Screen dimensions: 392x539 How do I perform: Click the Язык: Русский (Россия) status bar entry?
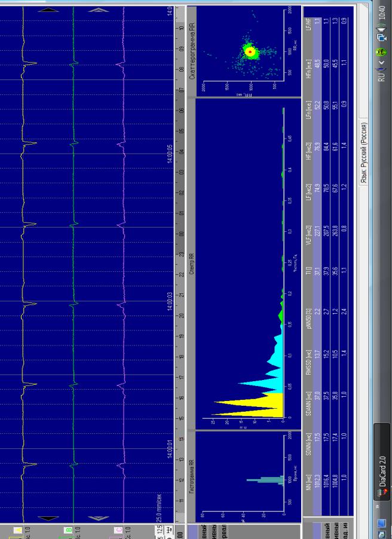(x=364, y=152)
